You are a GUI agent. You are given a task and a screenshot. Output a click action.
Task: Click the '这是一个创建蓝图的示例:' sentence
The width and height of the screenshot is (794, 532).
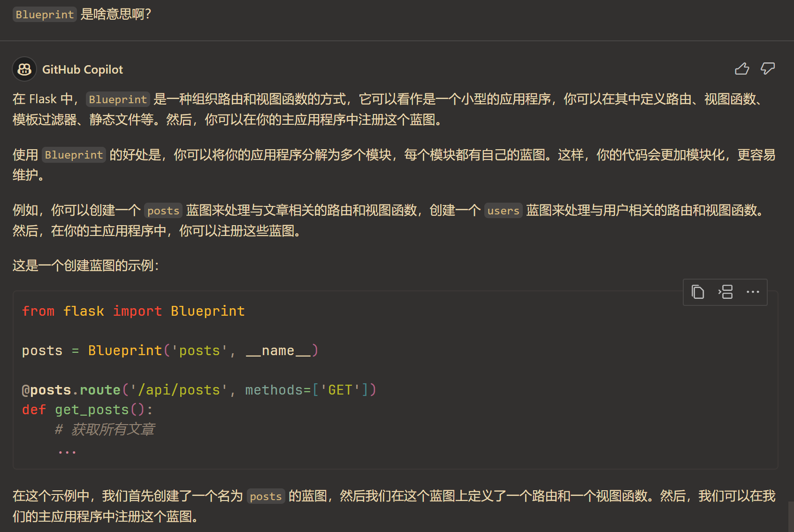(x=86, y=266)
